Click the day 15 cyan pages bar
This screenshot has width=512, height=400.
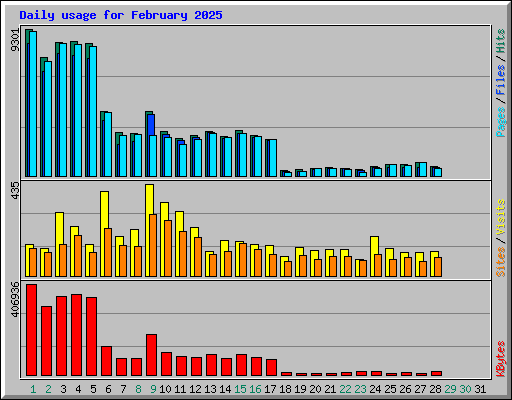pos(243,155)
